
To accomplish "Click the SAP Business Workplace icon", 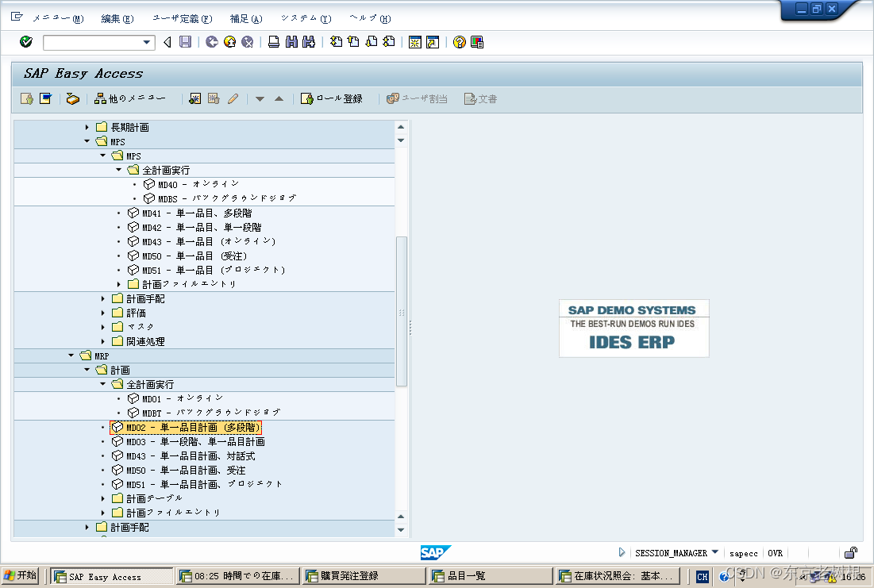I will click(72, 98).
